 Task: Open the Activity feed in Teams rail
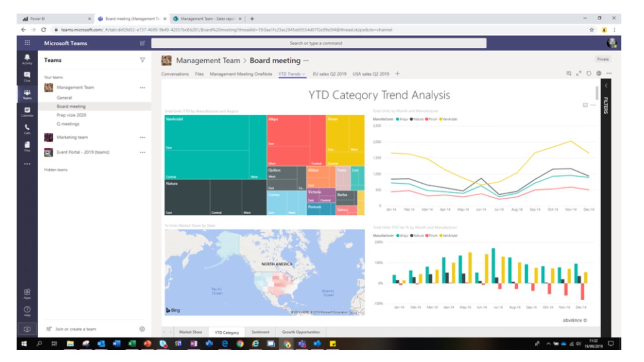[x=27, y=59]
